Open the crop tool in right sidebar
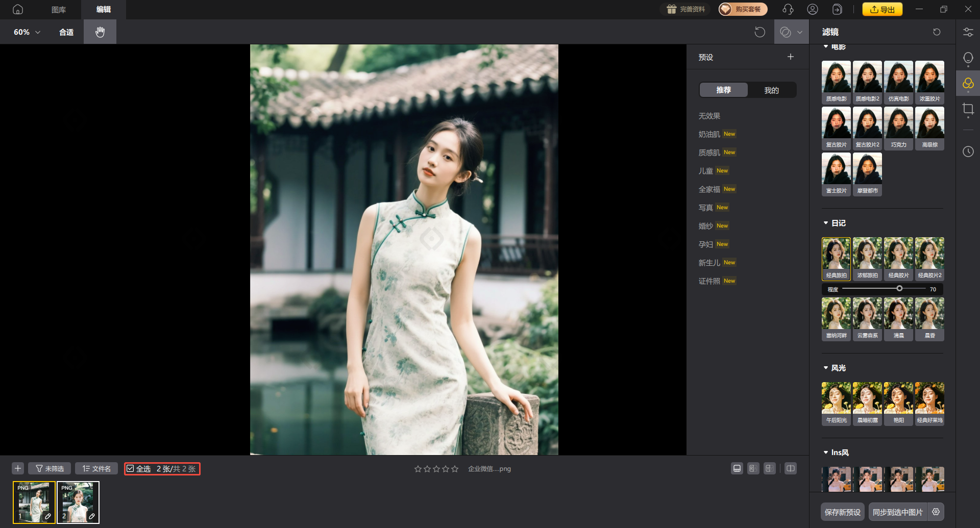 pyautogui.click(x=968, y=109)
